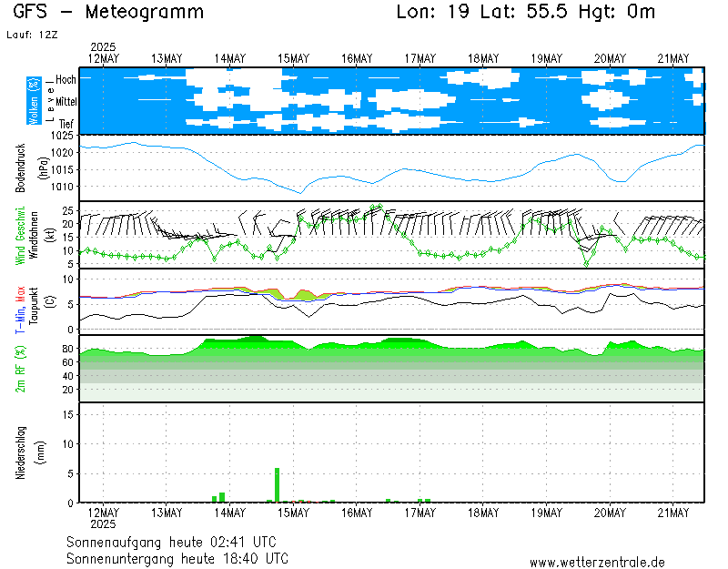
Task: Click the '15' precipitation axis value
Action: [x=67, y=415]
